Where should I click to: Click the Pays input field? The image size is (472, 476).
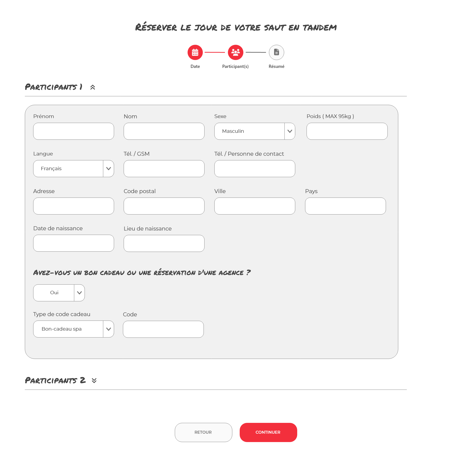click(x=345, y=206)
